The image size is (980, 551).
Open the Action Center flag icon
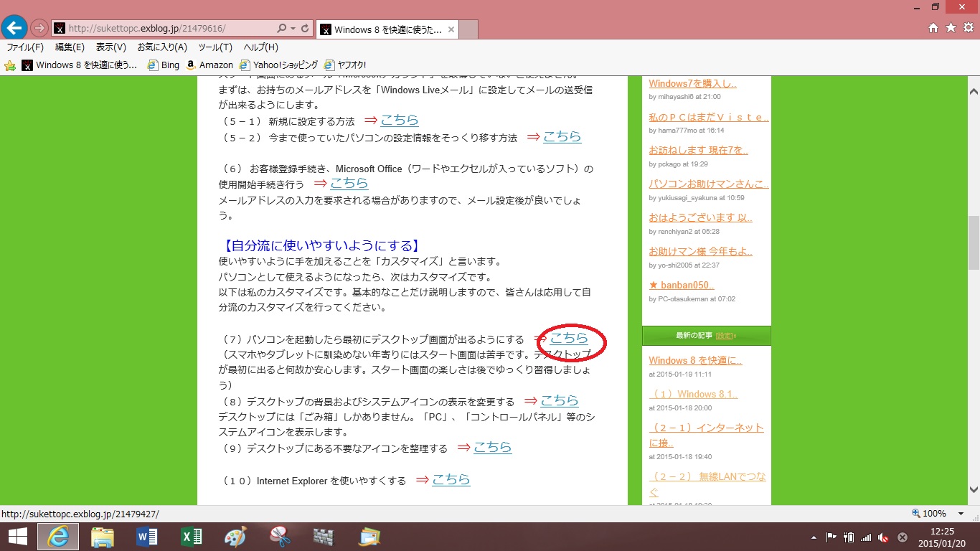[x=831, y=537]
